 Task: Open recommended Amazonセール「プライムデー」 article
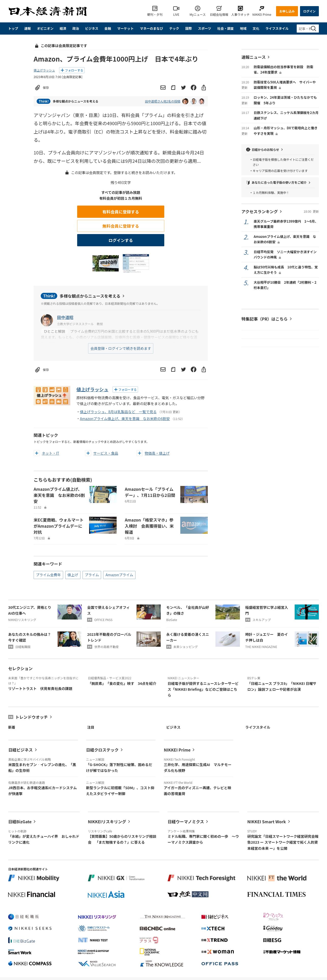pyautogui.click(x=149, y=492)
